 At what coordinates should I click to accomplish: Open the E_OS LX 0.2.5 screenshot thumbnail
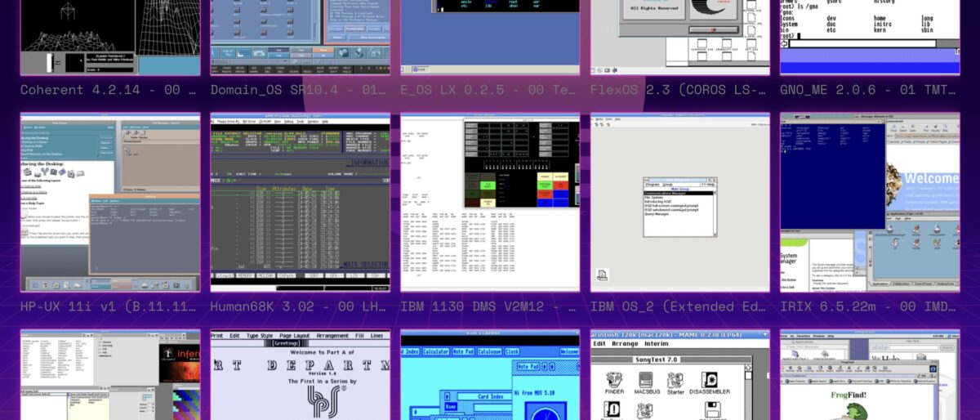[x=490, y=38]
